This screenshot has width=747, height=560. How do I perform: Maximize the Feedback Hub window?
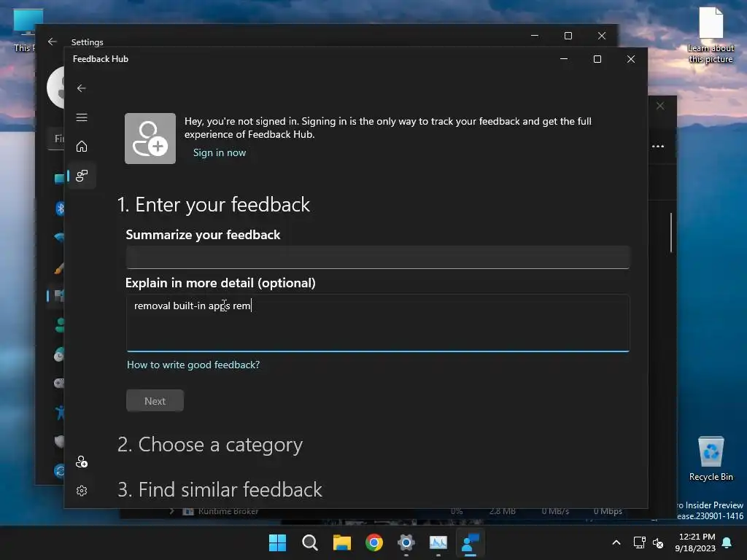(x=597, y=59)
